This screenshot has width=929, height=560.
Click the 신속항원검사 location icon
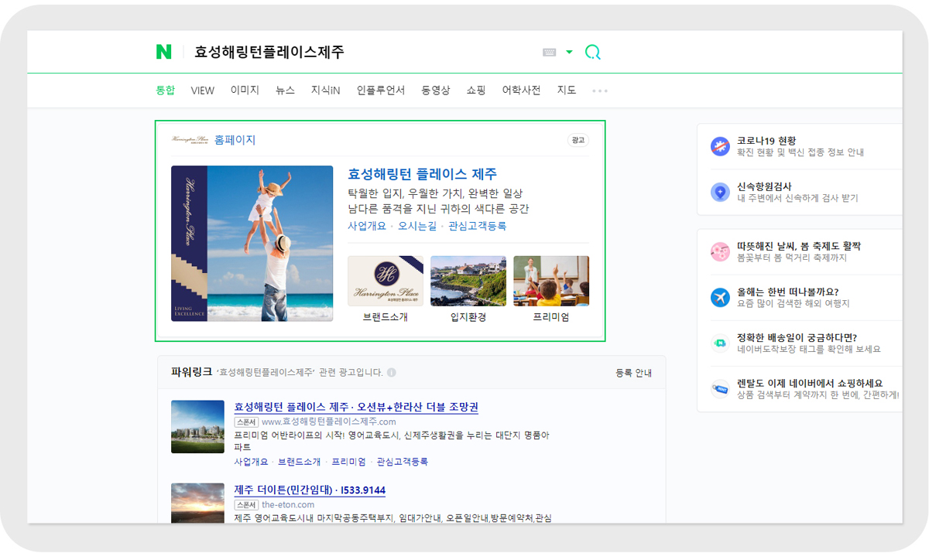point(720,192)
